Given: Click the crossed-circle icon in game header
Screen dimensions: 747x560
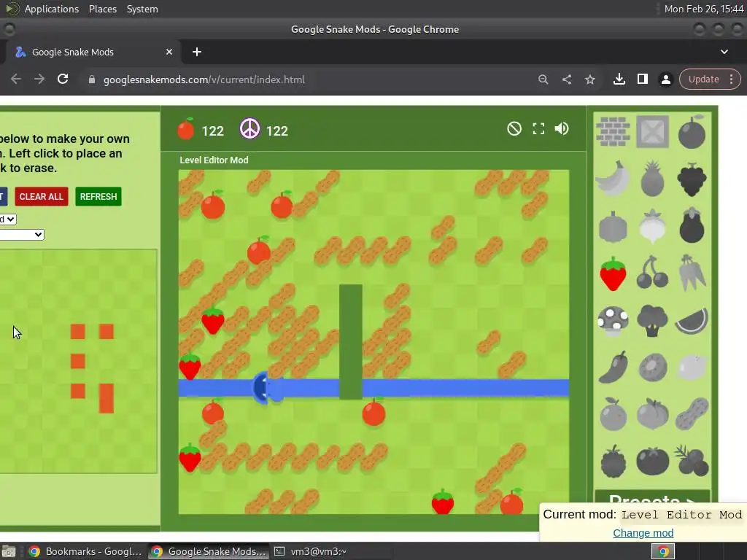Looking at the screenshot, I should click(x=514, y=128).
